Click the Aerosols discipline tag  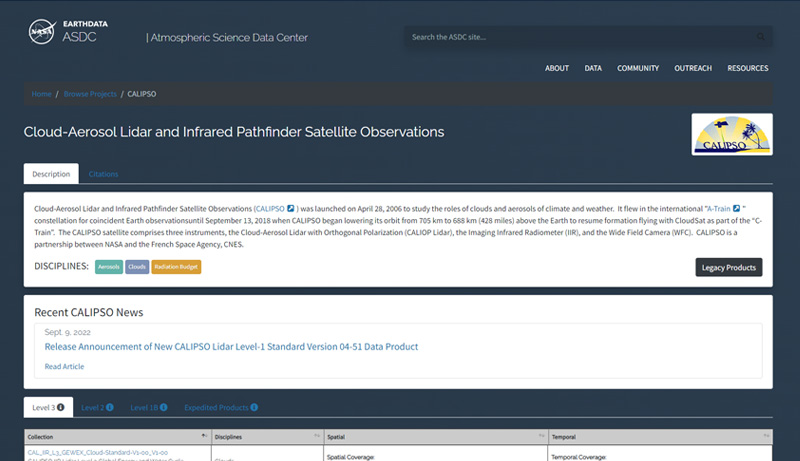coord(109,267)
